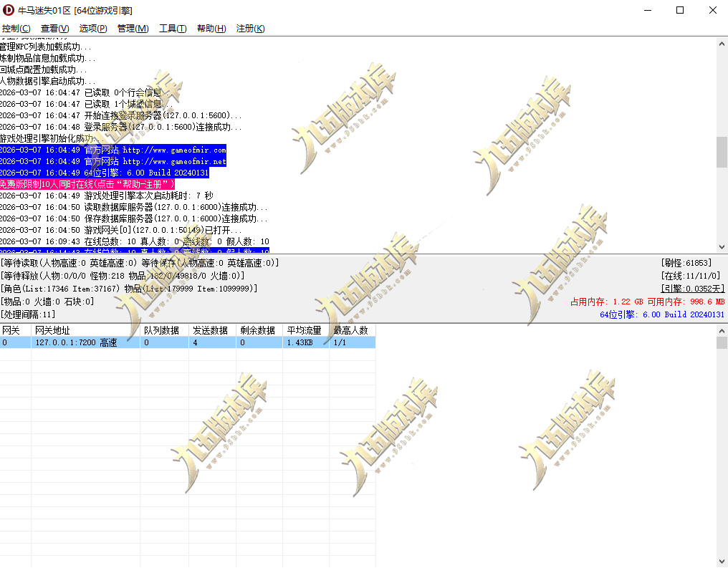
Task: Click log line 已读取 0个行会信息
Action: [87, 93]
